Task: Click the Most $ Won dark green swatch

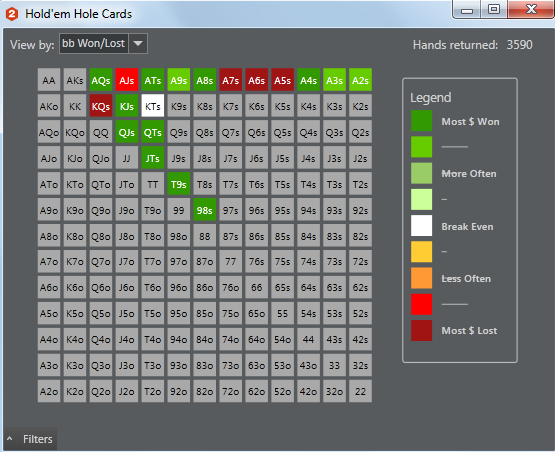Action: 422,121
